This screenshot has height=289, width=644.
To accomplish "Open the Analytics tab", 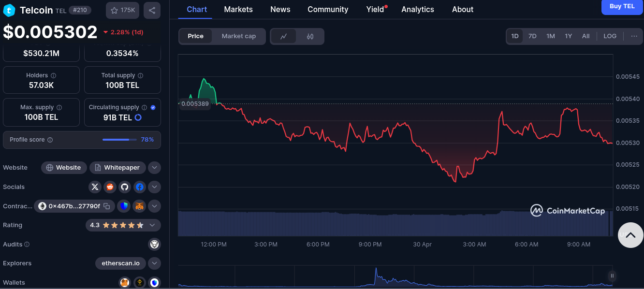I will (x=417, y=10).
